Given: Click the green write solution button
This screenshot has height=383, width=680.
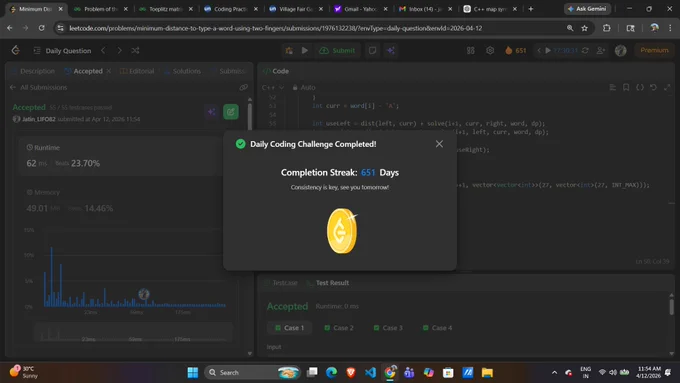Looking at the screenshot, I should coord(231,112).
